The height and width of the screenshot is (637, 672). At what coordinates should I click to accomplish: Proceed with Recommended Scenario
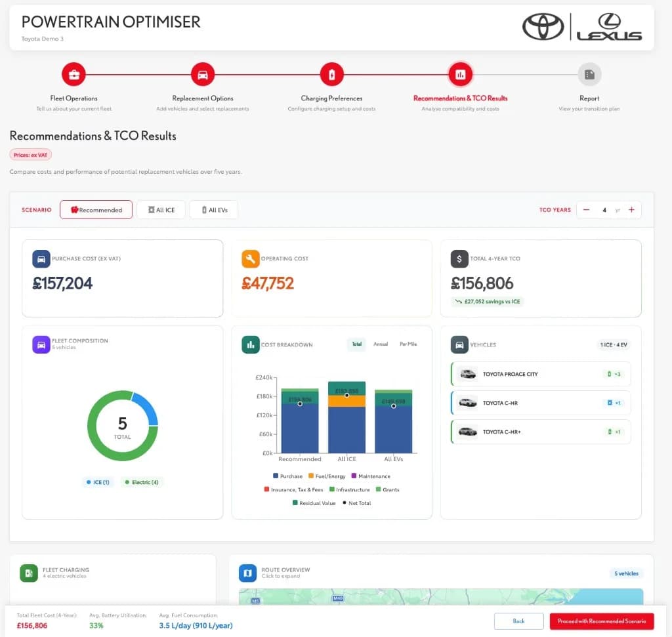602,621
